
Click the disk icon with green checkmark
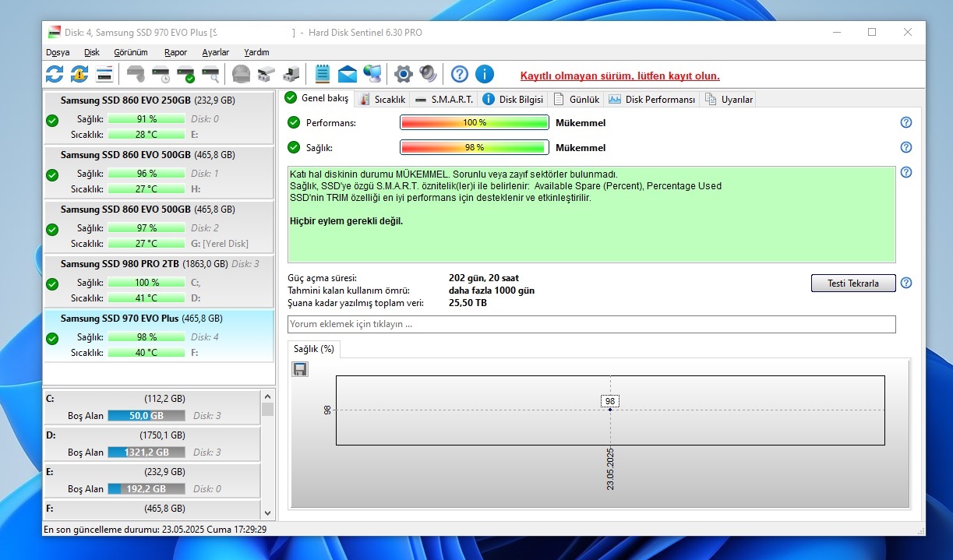pyautogui.click(x=185, y=74)
